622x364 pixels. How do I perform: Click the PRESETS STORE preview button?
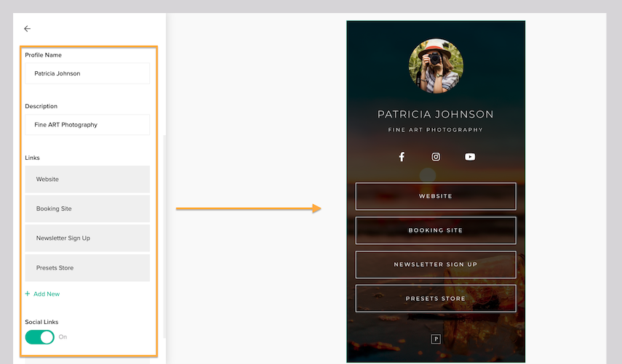click(436, 299)
